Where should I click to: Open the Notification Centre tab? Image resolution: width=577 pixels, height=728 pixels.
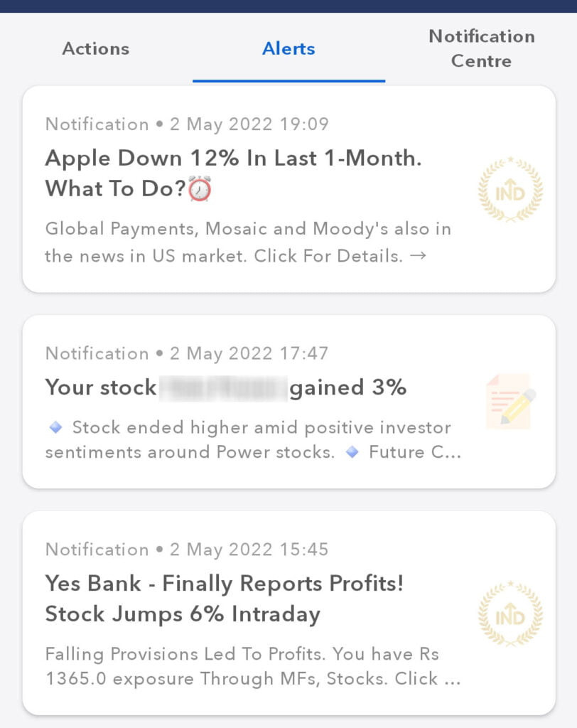[481, 48]
